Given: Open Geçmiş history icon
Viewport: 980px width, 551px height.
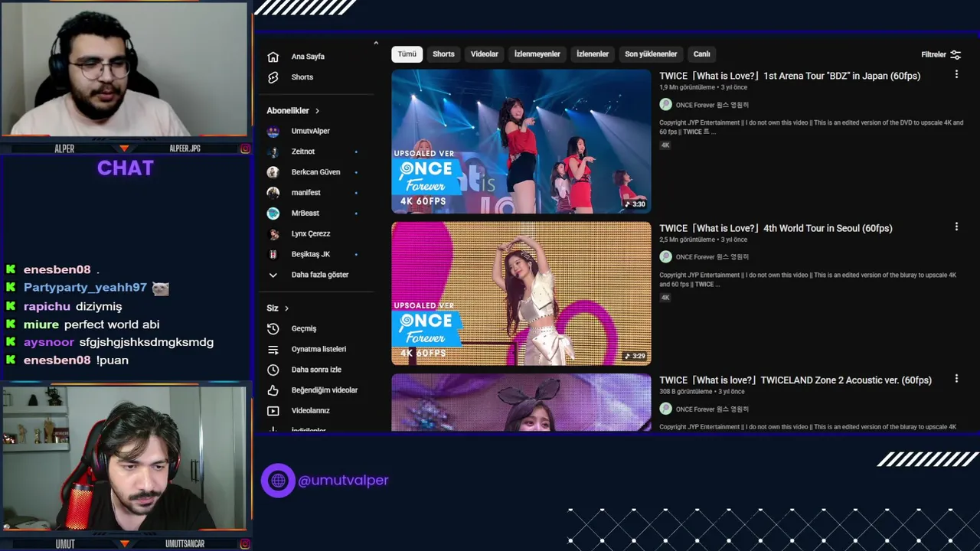Looking at the screenshot, I should 273,328.
